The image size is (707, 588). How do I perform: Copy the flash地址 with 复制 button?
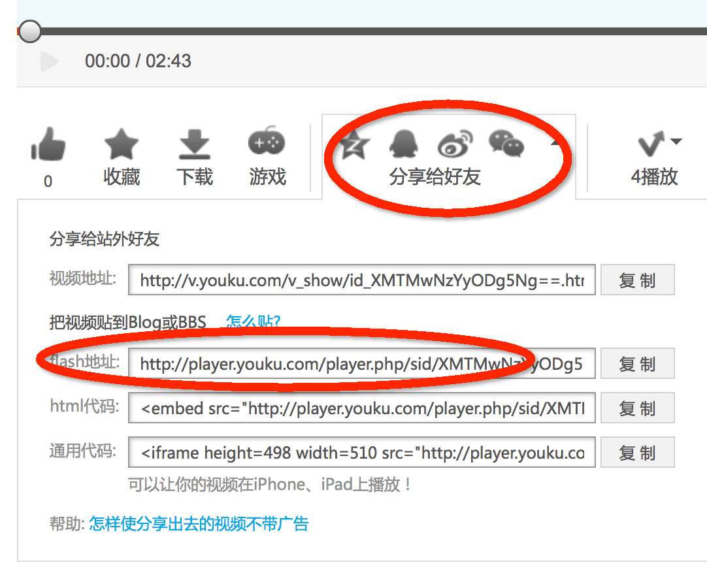[x=637, y=363]
